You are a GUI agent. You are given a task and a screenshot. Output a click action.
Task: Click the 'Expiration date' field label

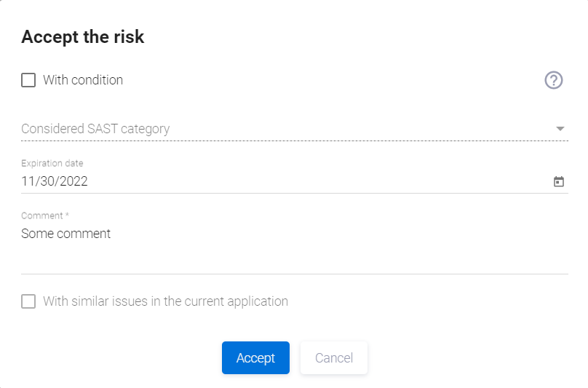tap(52, 164)
